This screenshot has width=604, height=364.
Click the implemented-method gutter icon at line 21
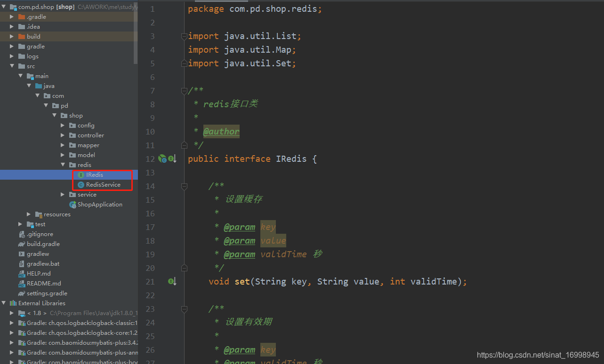click(x=172, y=282)
